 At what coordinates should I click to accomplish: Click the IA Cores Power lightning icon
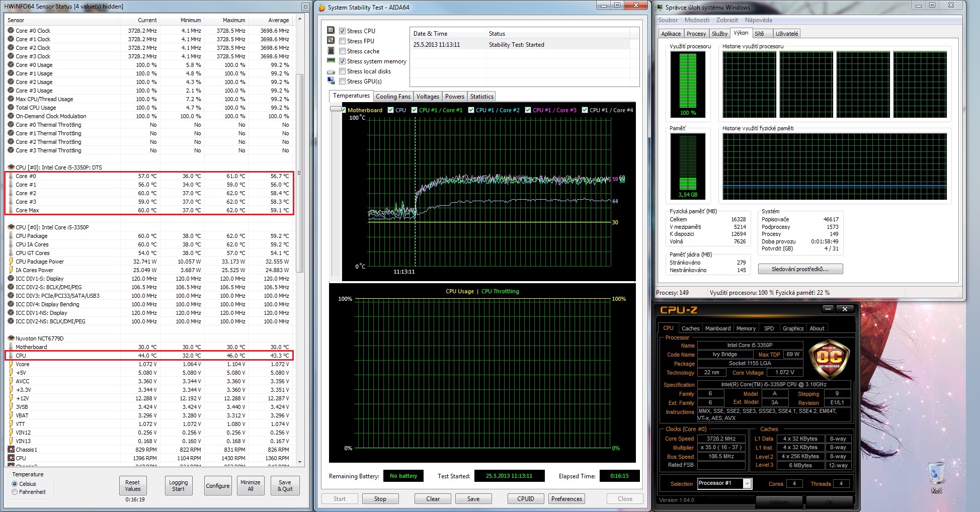click(11, 270)
